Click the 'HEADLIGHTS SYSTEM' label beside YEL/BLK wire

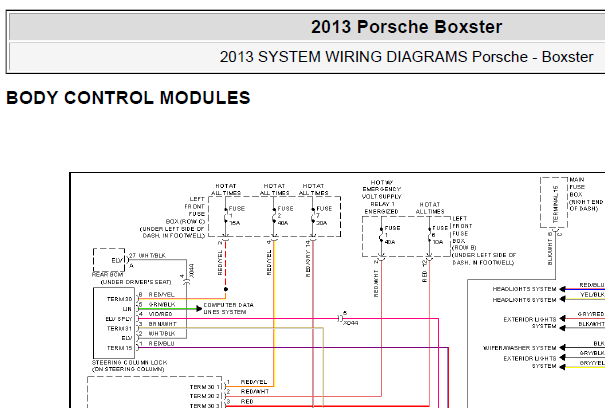click(x=524, y=300)
